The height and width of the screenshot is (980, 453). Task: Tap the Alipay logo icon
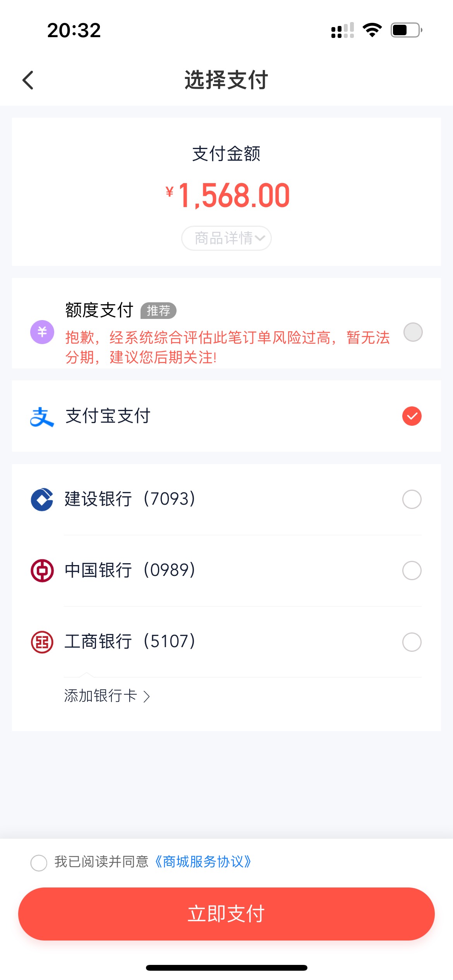click(x=42, y=417)
